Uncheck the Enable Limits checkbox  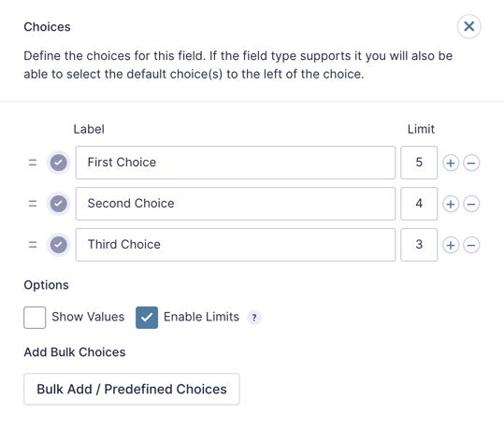point(147,318)
